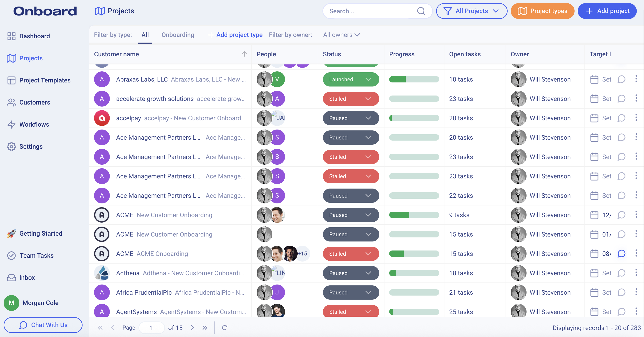The width and height of the screenshot is (644, 337).
Task: Click ACME Onboarding progress bar
Action: coord(414,254)
